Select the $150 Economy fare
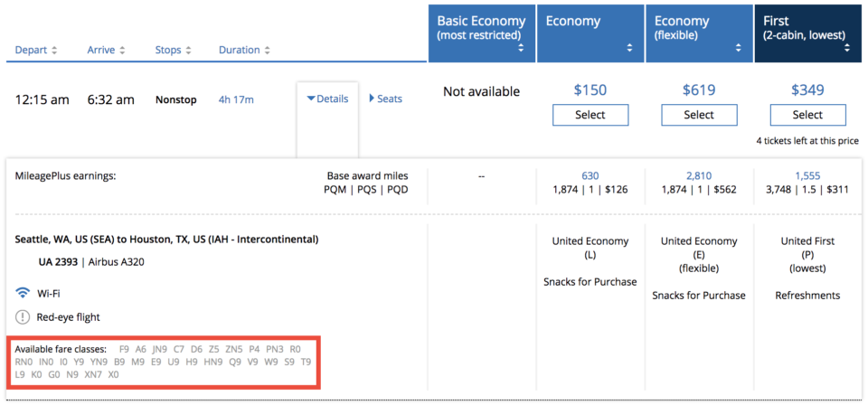The width and height of the screenshot is (868, 405). point(590,115)
